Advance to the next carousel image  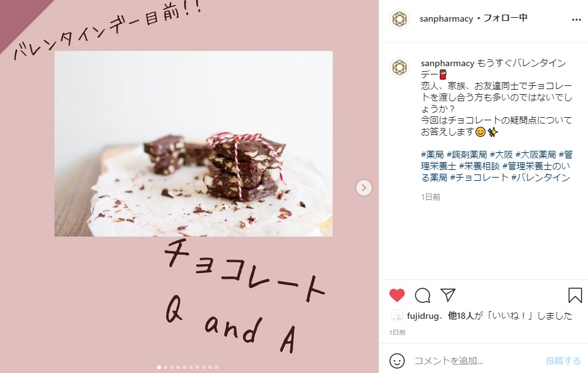click(x=364, y=188)
